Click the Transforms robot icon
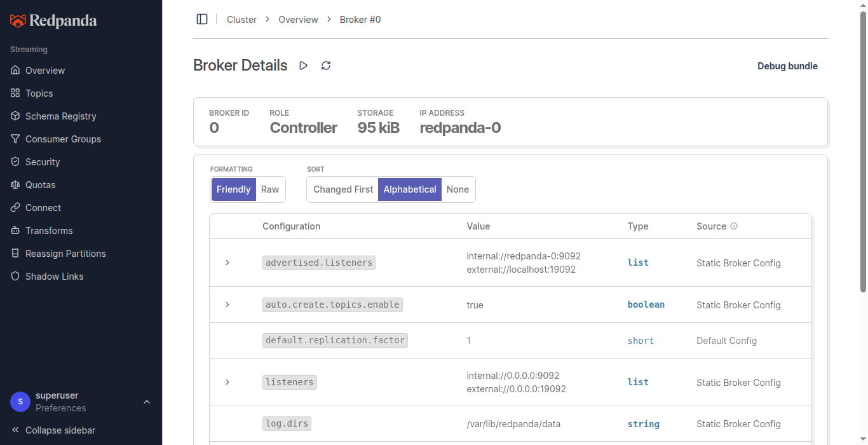The image size is (868, 445). point(15,231)
